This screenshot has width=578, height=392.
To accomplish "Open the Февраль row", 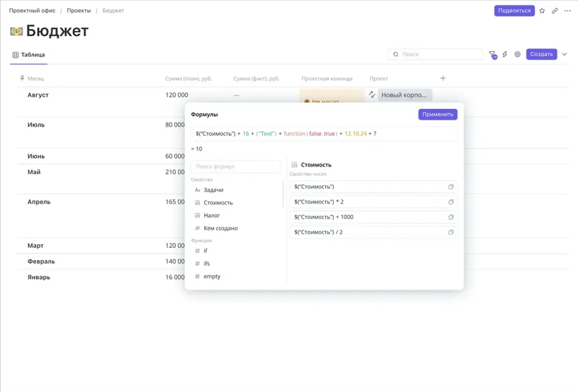I will [x=41, y=262].
